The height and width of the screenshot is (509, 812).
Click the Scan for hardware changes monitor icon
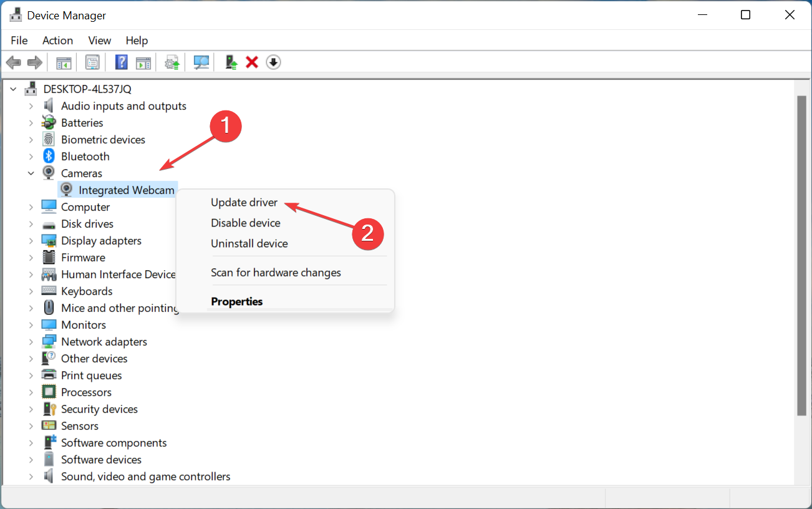pyautogui.click(x=201, y=62)
